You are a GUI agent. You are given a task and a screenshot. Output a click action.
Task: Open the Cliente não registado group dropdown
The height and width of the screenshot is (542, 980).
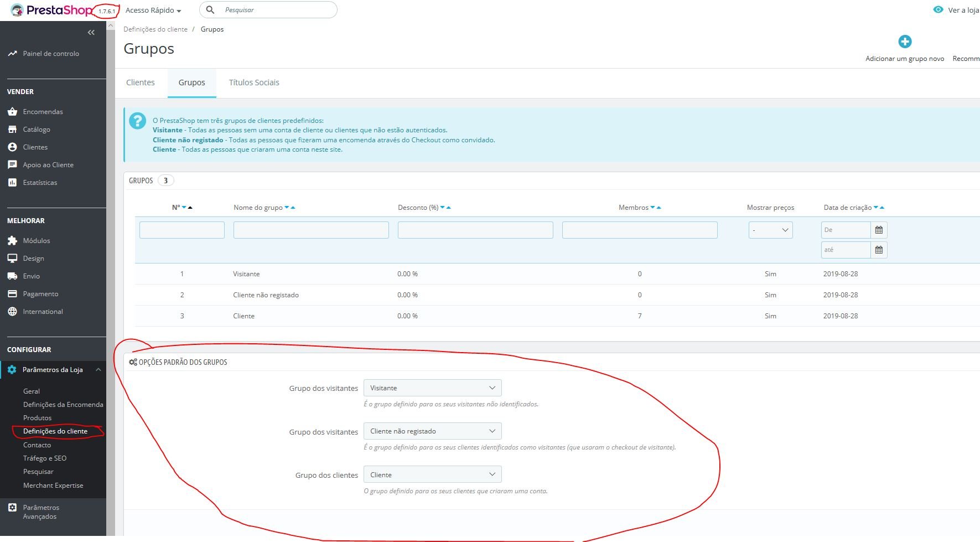[x=432, y=431]
